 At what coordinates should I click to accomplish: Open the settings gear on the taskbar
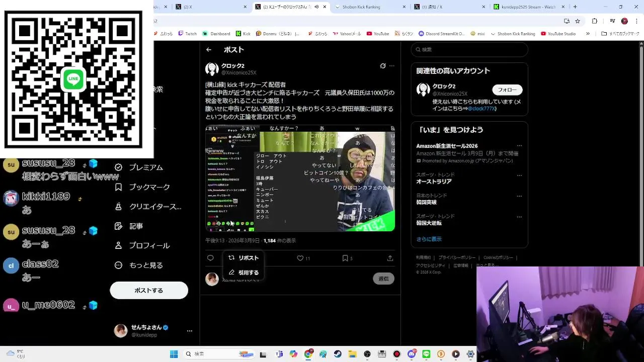coord(470,354)
